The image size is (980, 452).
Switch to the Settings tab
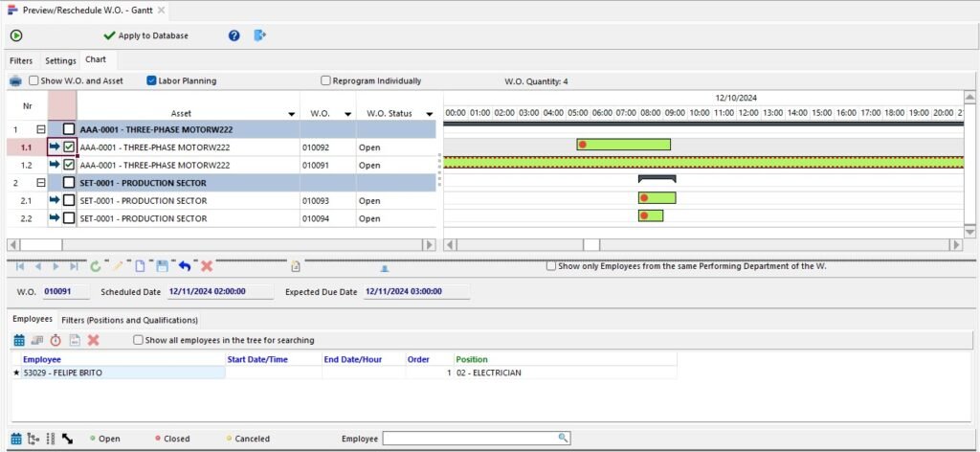(60, 60)
